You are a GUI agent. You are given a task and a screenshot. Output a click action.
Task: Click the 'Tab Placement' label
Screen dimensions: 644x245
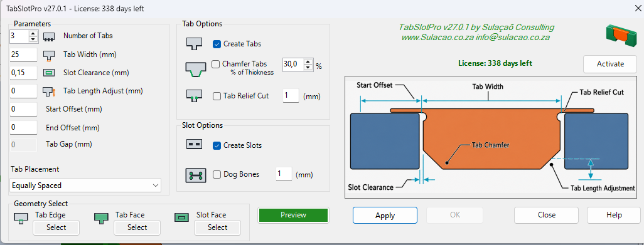pyautogui.click(x=35, y=169)
